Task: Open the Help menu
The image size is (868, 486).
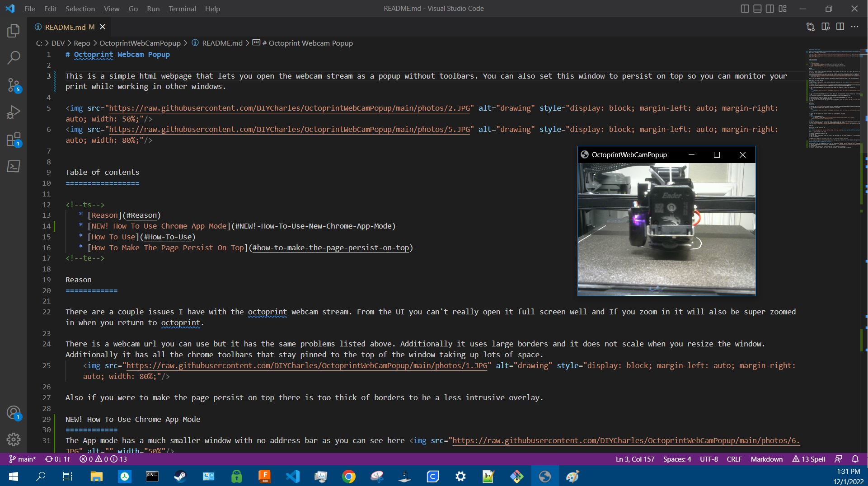Action: click(x=212, y=9)
